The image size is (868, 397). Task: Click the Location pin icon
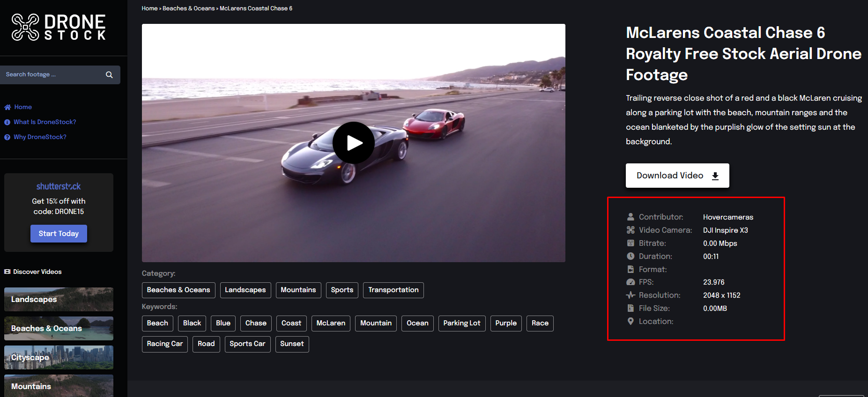coord(631,321)
